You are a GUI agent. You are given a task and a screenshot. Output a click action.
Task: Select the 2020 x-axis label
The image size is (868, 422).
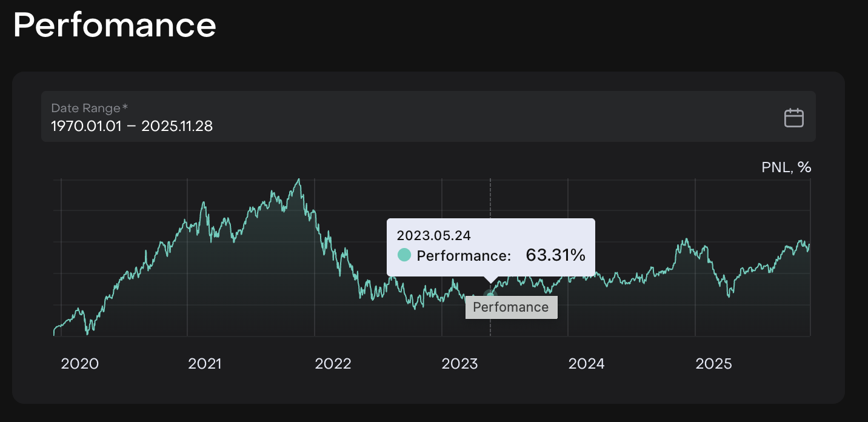(79, 364)
